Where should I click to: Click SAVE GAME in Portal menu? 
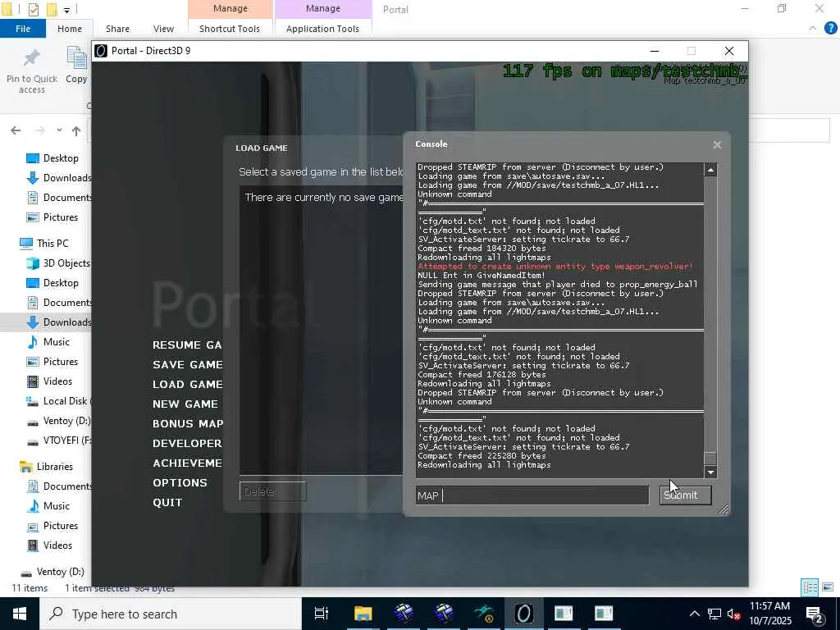coord(188,364)
